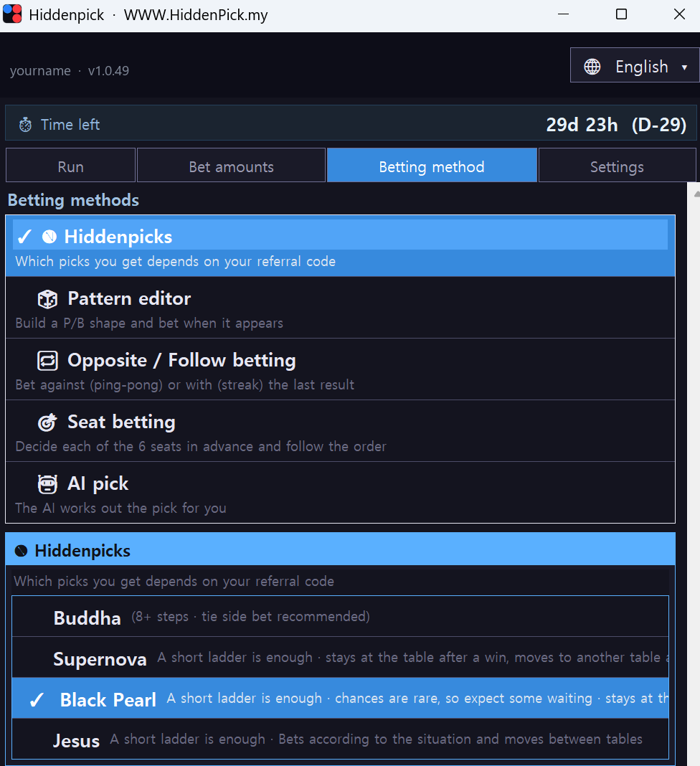The width and height of the screenshot is (700, 766).
Task: Click the Hiddenpicks method icon in list
Action: coord(49,237)
